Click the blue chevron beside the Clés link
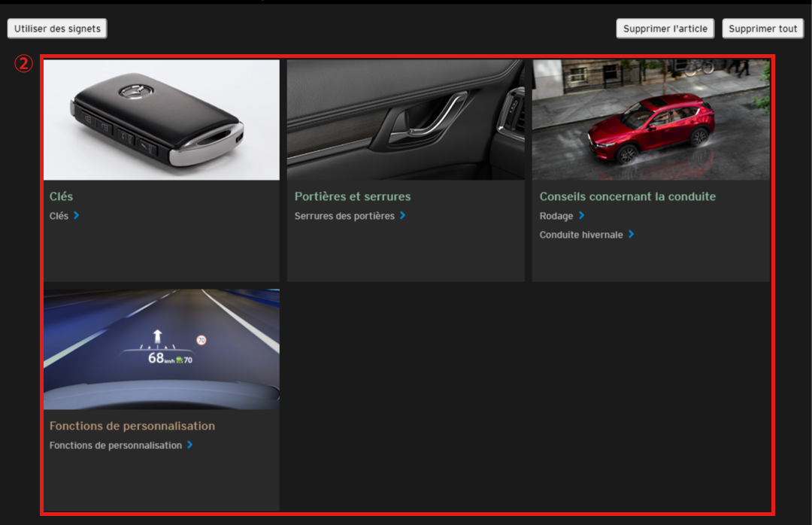The height and width of the screenshot is (525, 812). click(x=77, y=216)
